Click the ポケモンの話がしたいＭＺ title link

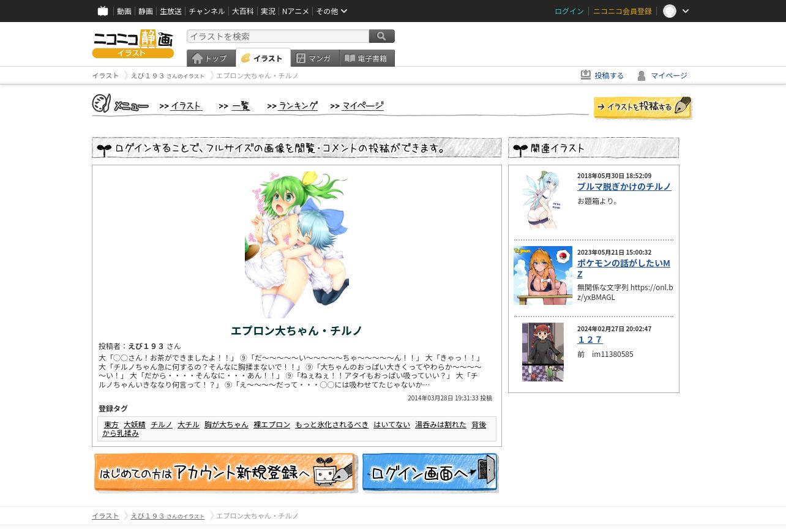click(624, 268)
